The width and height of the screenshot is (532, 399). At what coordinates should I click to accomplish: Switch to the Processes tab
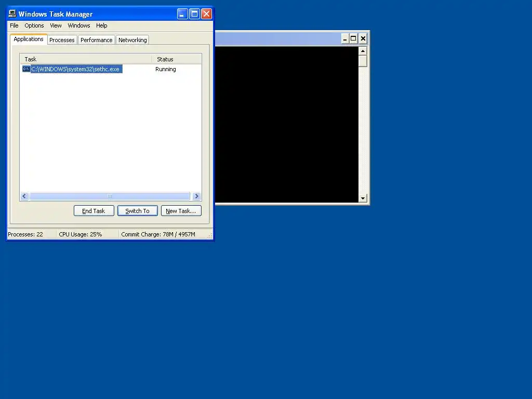coord(62,40)
